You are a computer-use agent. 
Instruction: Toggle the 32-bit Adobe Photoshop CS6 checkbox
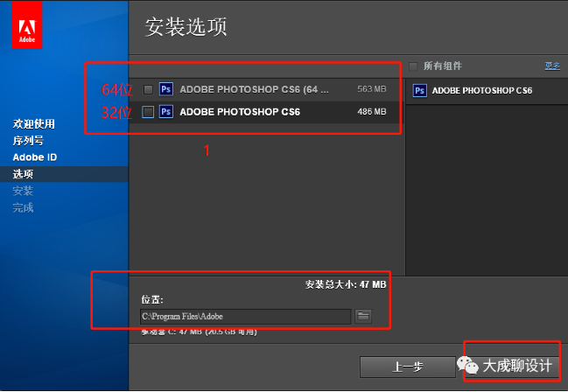click(x=148, y=112)
